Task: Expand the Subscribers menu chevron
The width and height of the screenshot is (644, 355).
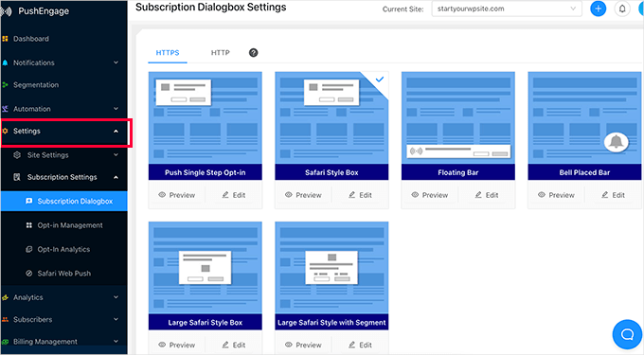Action: click(x=116, y=319)
